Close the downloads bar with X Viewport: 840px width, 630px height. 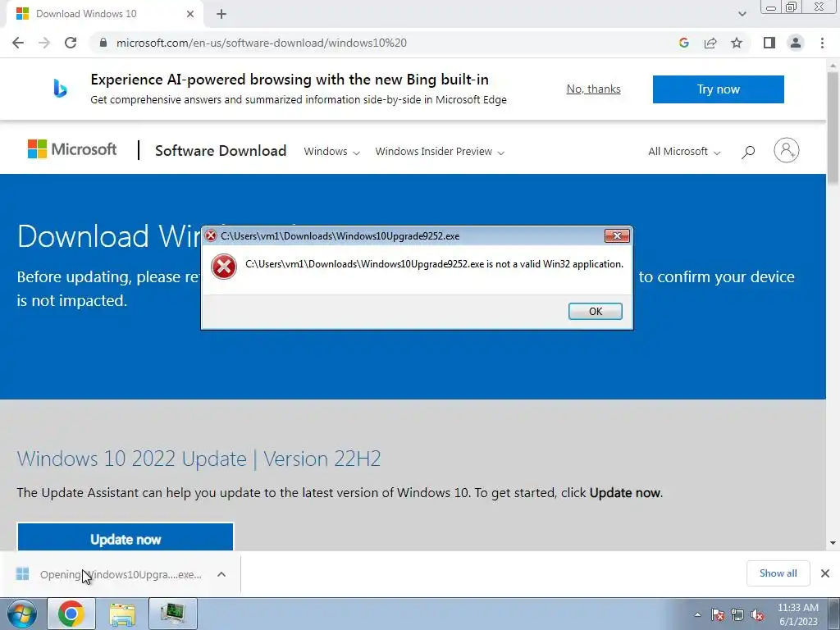coord(825,573)
